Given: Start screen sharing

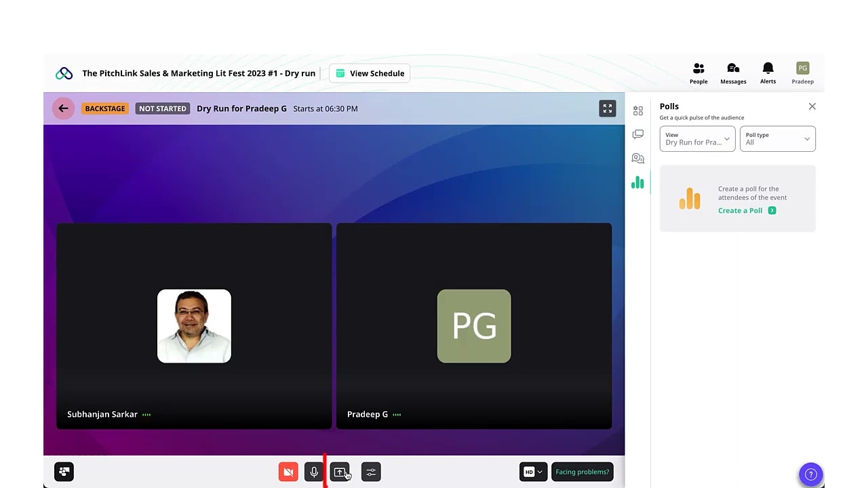Looking at the screenshot, I should pos(340,472).
